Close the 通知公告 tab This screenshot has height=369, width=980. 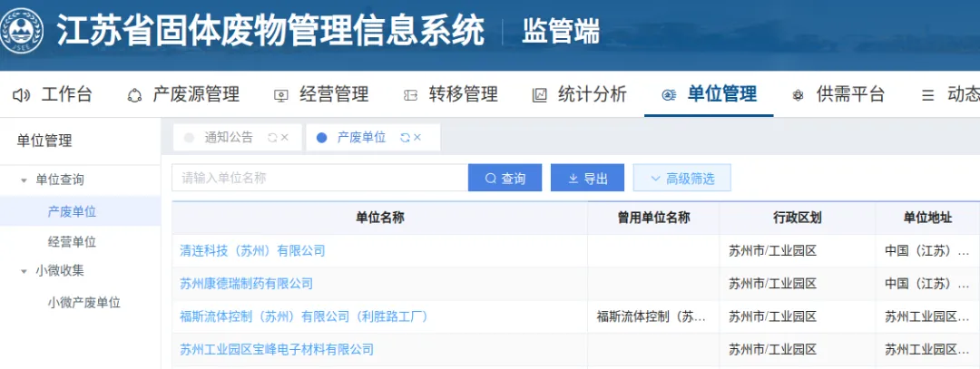point(285,138)
